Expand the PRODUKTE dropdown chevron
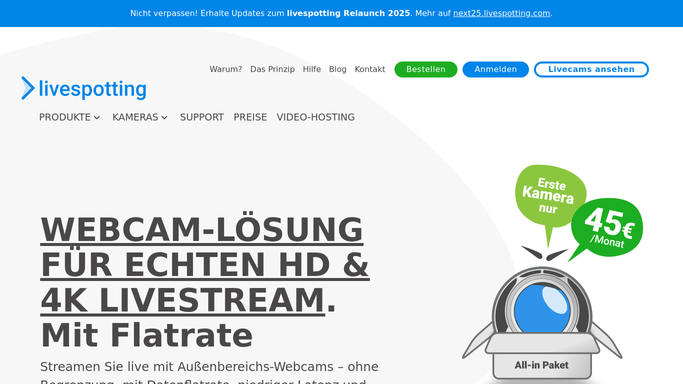Viewport: 683px width, 384px height. tap(97, 118)
